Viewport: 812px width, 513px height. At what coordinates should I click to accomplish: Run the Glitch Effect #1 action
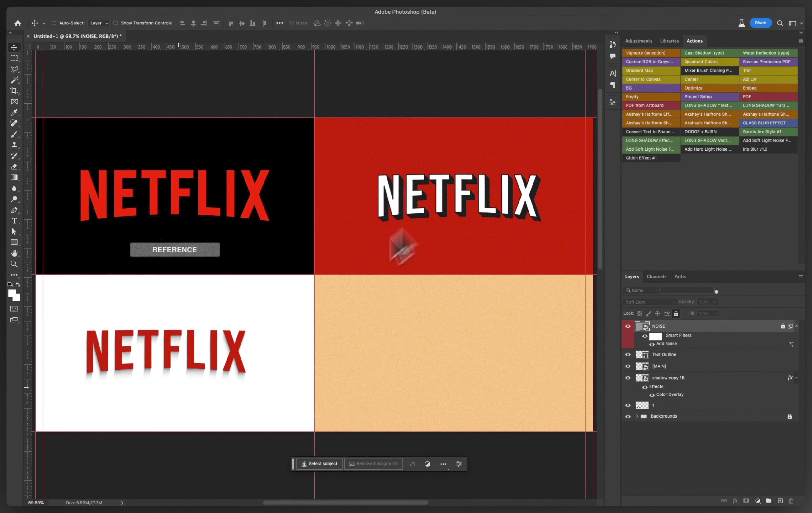point(651,158)
